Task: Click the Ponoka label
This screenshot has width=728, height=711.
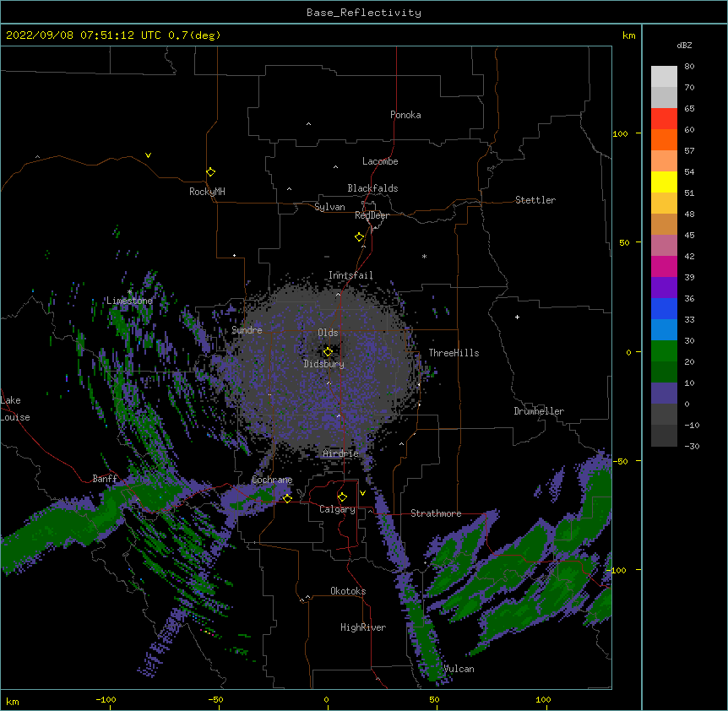Action: click(x=405, y=115)
